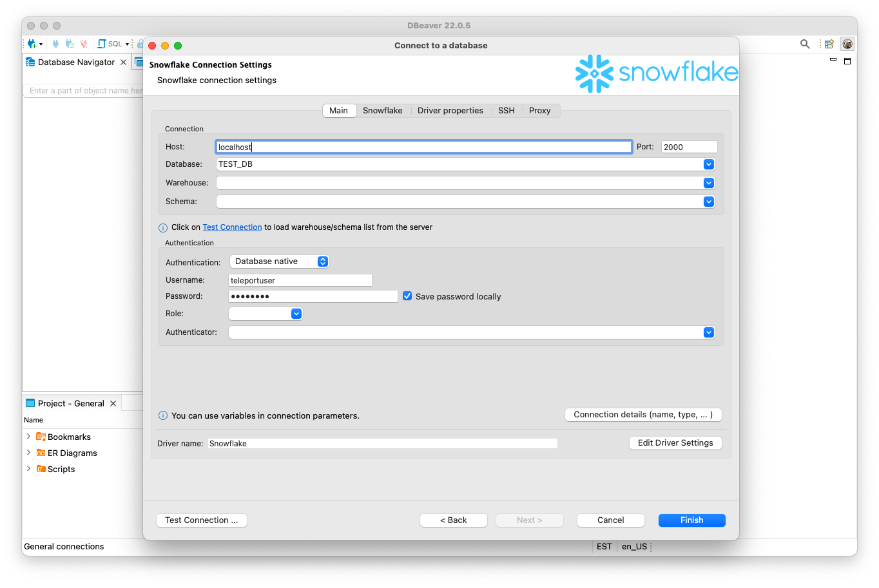Uncheck Save password locally checkbox
The height and width of the screenshot is (588, 879).
click(x=407, y=296)
